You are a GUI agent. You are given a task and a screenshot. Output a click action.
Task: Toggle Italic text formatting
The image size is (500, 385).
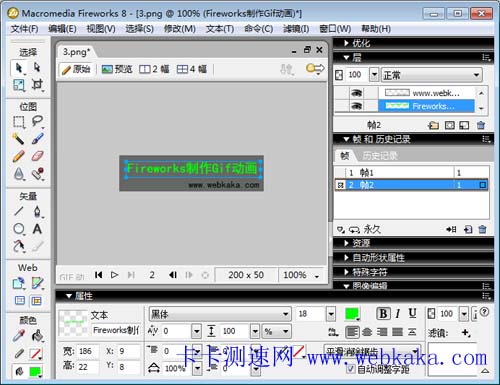398,314
